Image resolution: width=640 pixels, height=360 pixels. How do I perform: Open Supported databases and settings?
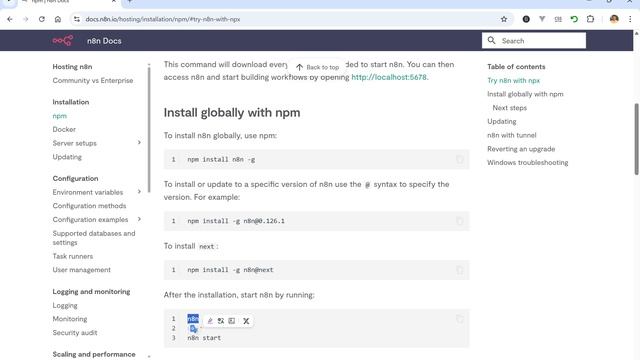94,238
